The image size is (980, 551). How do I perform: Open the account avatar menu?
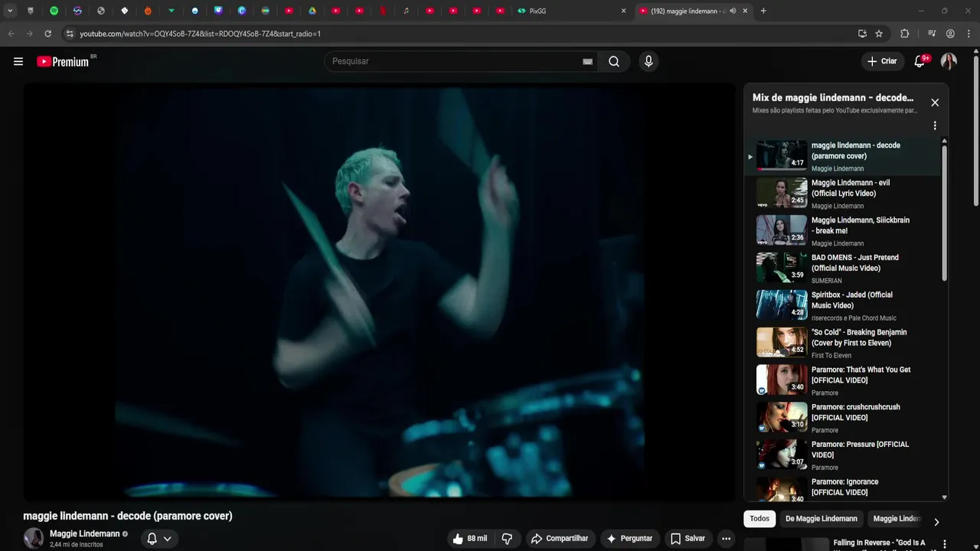coord(949,61)
